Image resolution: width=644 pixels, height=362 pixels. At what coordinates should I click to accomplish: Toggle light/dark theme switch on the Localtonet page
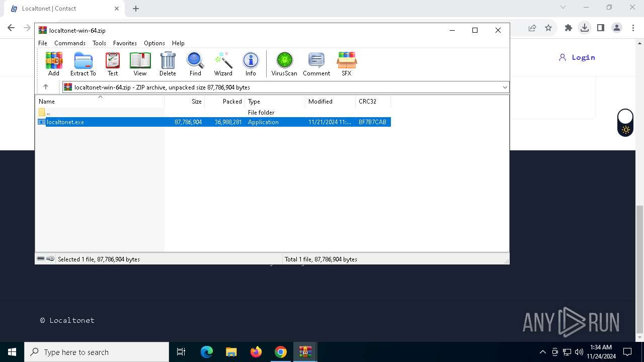point(625,123)
